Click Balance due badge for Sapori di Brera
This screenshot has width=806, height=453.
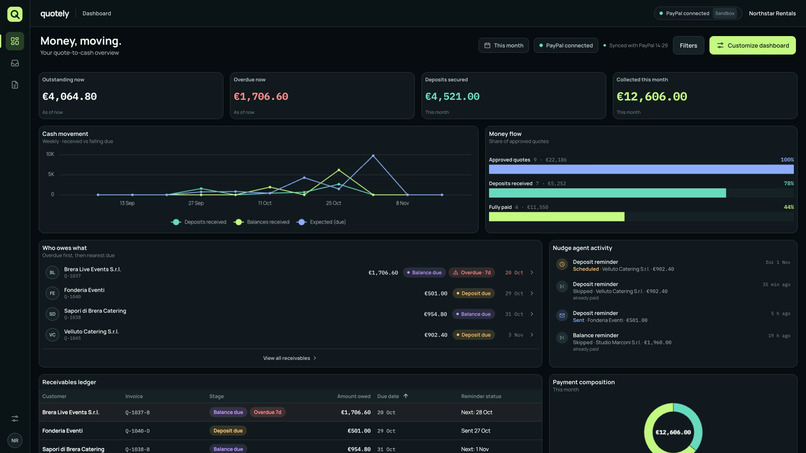click(473, 314)
